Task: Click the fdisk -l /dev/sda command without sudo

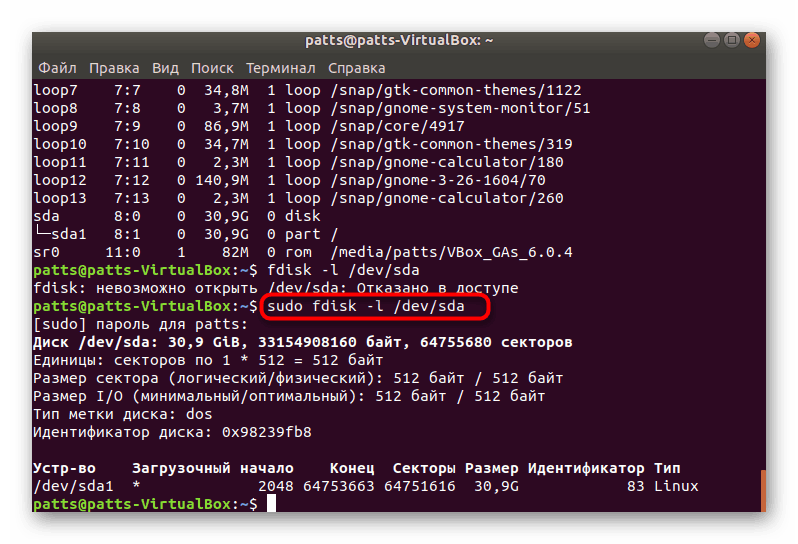Action: pyautogui.click(x=343, y=270)
